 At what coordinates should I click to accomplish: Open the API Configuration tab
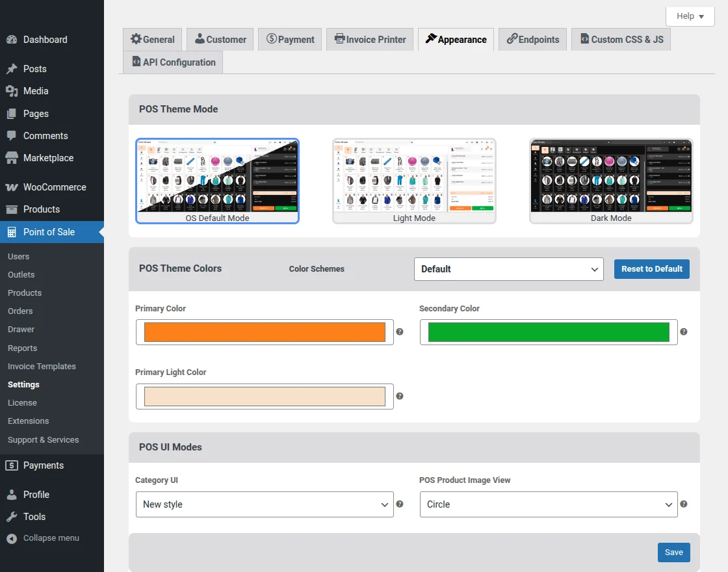[x=173, y=62]
